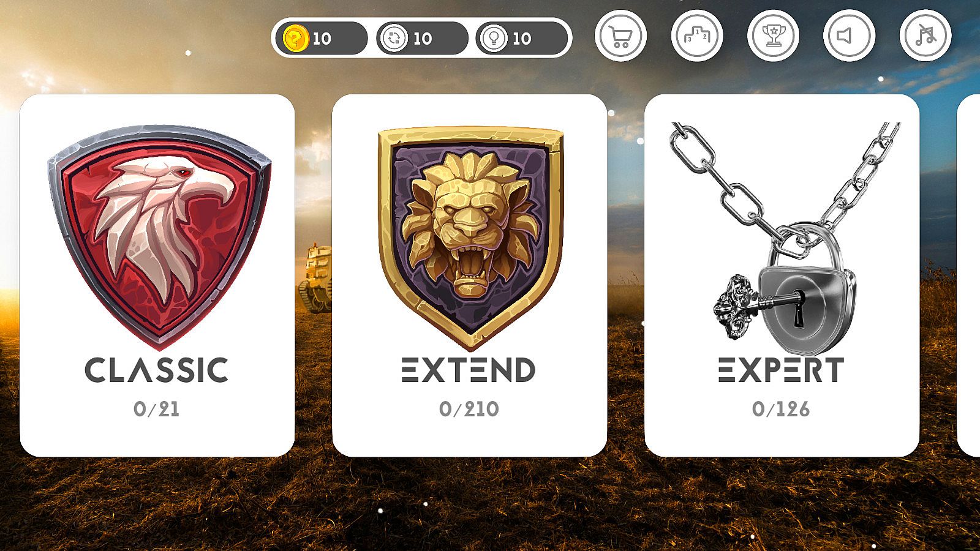Select the Extend mode card

coord(470,275)
